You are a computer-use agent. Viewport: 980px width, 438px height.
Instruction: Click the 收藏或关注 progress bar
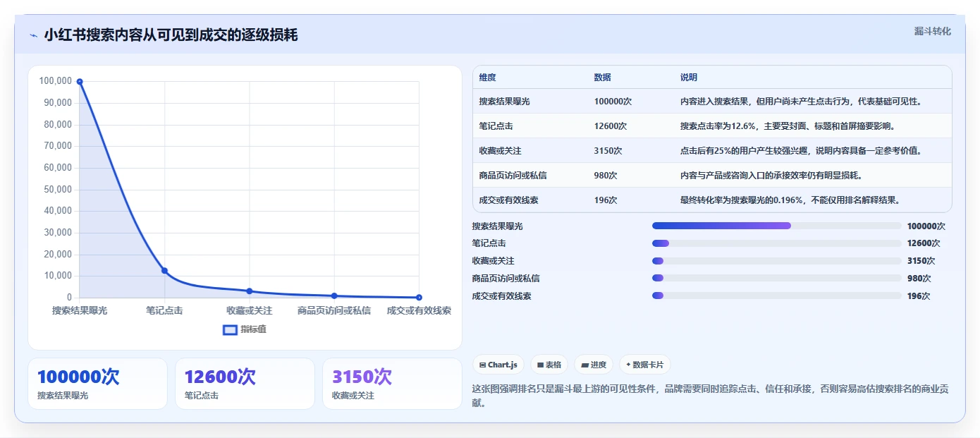click(776, 261)
